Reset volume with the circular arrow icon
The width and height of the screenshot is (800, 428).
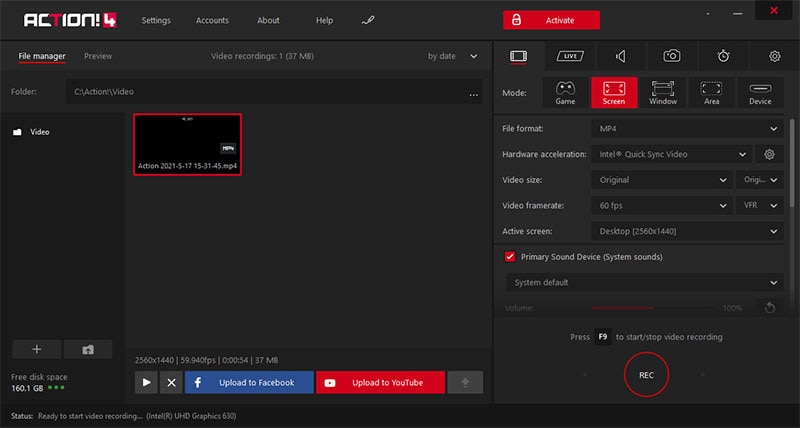(770, 308)
